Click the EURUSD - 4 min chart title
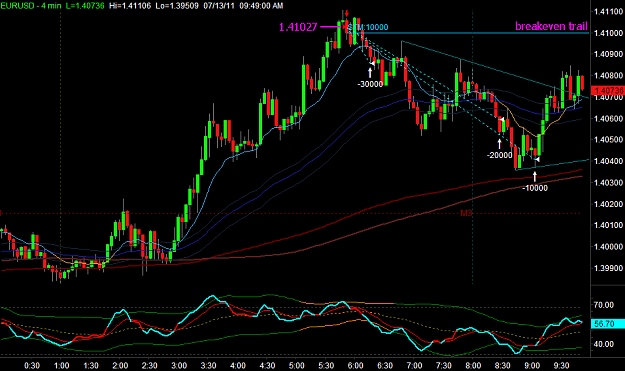 tap(31, 6)
